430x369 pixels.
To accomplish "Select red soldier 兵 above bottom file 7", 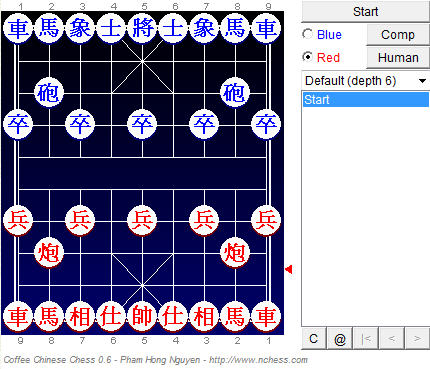I will point(80,220).
